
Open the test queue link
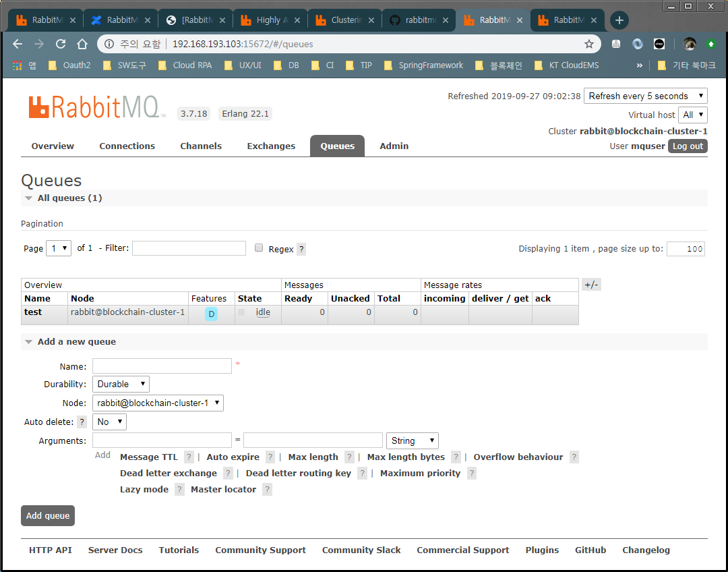33,312
